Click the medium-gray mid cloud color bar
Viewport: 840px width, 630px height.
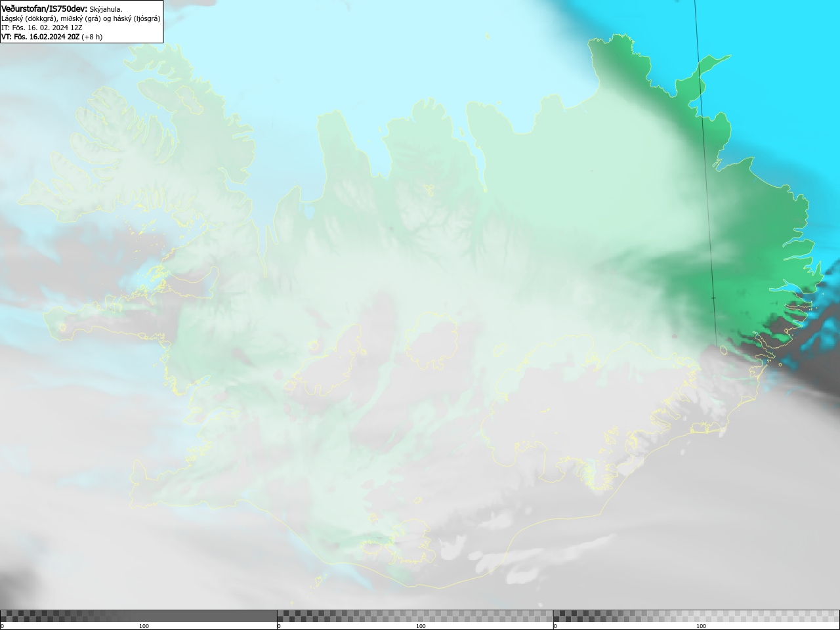(415, 616)
